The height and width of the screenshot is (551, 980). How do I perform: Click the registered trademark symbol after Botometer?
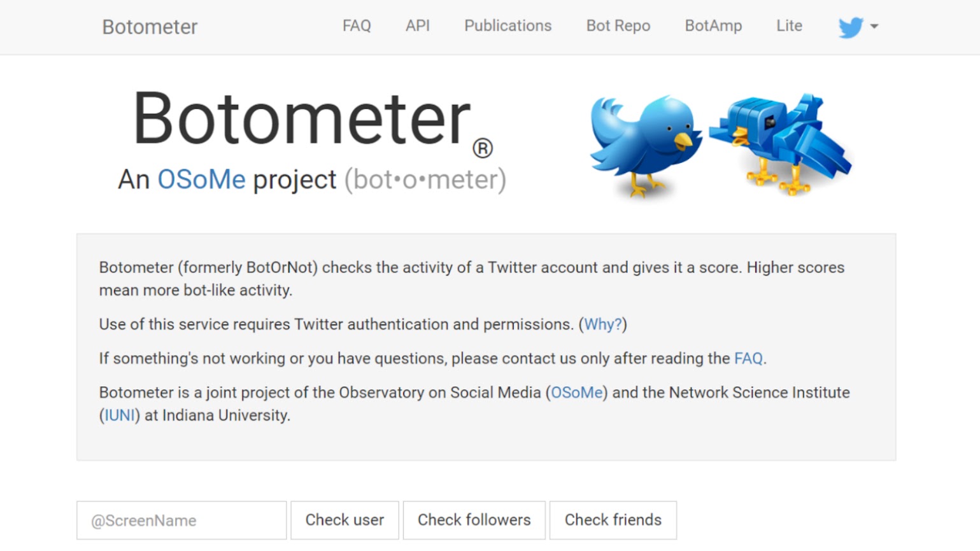tap(483, 148)
